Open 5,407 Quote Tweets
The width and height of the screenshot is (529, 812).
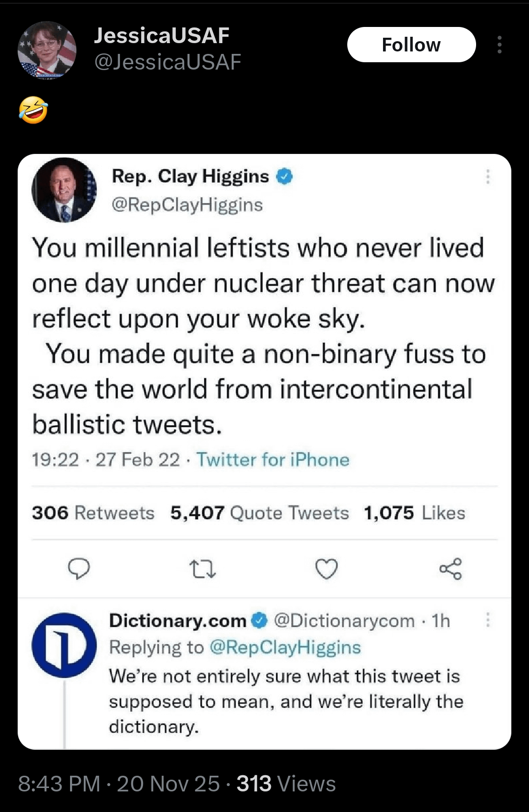(260, 513)
